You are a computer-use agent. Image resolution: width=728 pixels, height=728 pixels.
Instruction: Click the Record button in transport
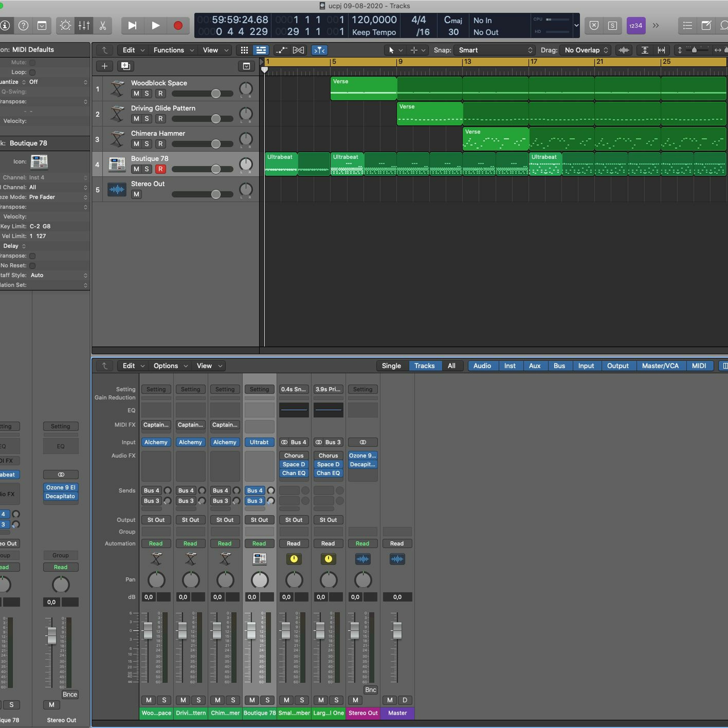pos(178,26)
